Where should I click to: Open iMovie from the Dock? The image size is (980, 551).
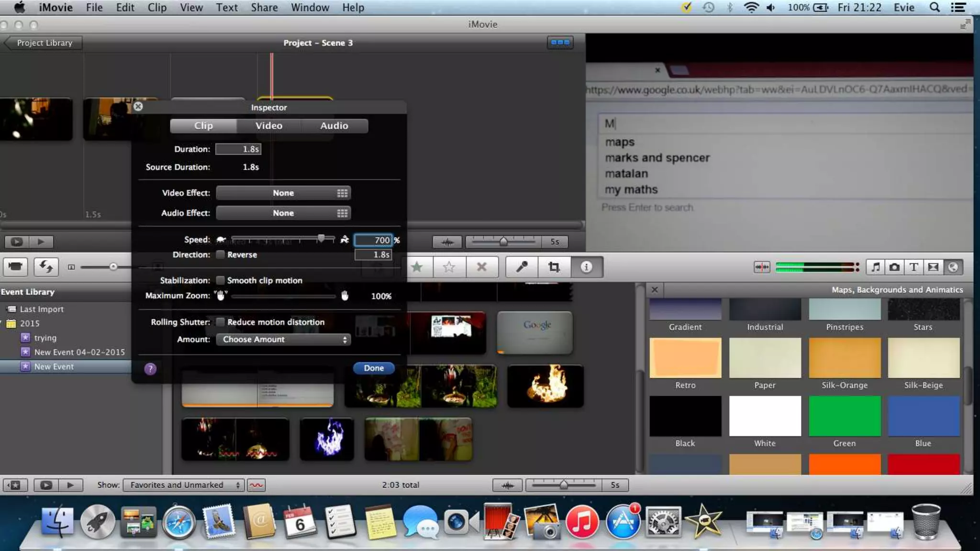(x=703, y=522)
